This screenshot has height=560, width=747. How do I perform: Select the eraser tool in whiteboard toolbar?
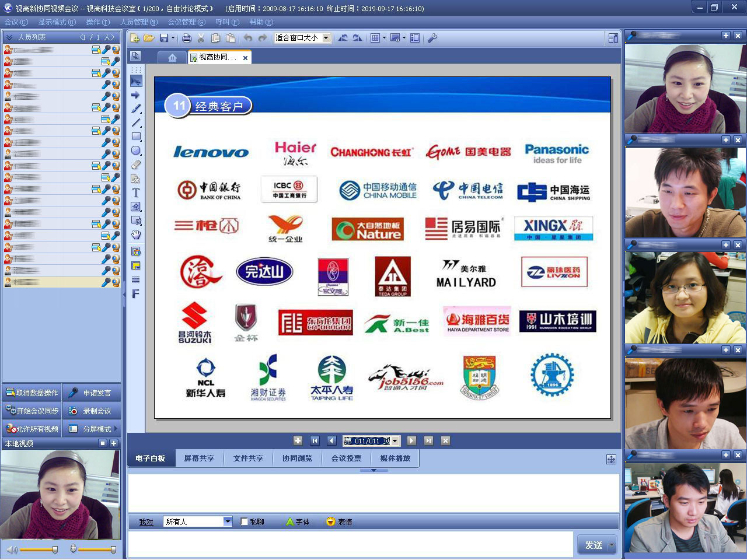tap(136, 165)
